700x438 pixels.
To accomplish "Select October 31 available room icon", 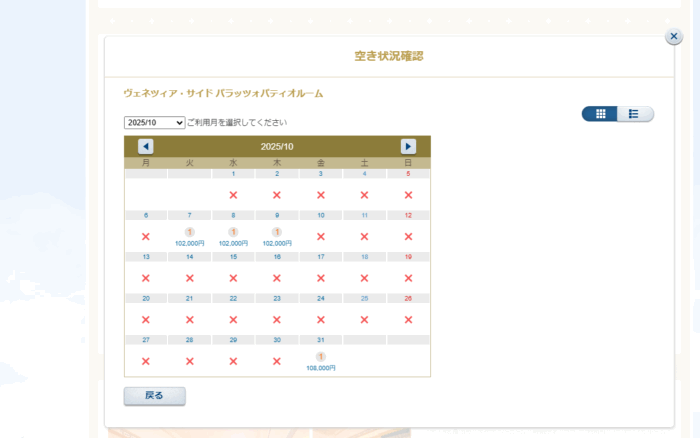I will [321, 357].
